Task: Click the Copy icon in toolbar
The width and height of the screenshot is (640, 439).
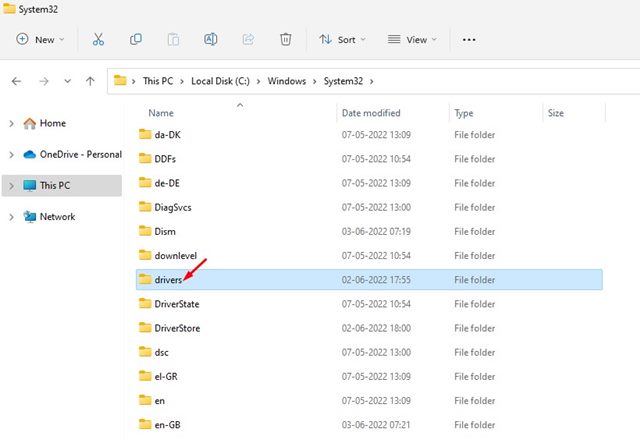Action: (136, 39)
